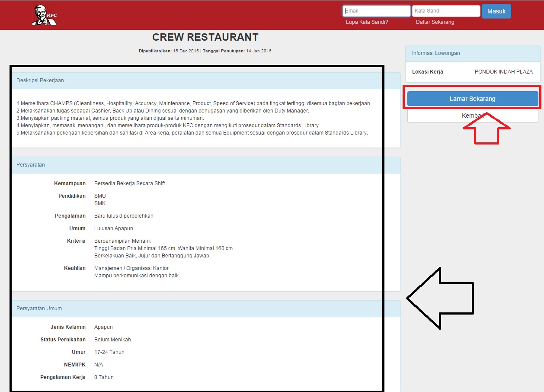Screen dimensions: 544x392
Task: Click the Lulusan Apapun value
Action: pyautogui.click(x=114, y=228)
